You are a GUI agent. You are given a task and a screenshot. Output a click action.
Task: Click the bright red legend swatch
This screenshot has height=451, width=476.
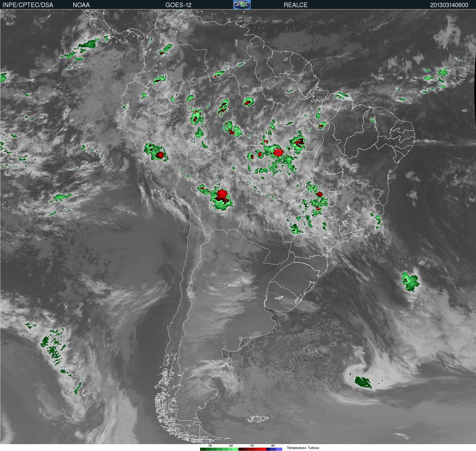point(263,449)
